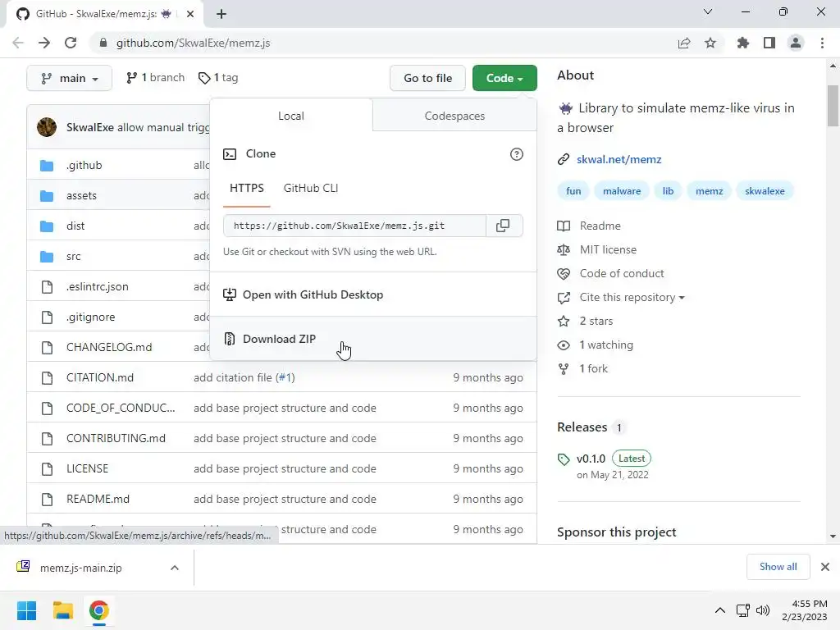Open a new browser tab
The width and height of the screenshot is (840, 630).
[221, 14]
